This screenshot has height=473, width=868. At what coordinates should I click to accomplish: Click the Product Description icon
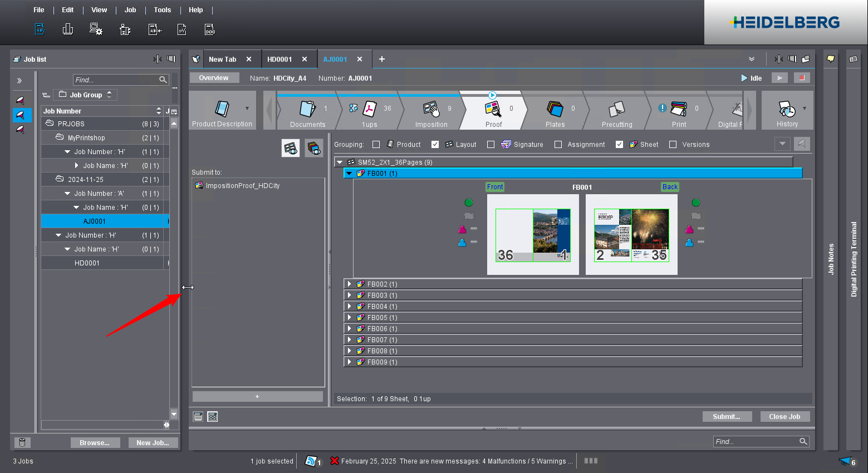pyautogui.click(x=222, y=109)
